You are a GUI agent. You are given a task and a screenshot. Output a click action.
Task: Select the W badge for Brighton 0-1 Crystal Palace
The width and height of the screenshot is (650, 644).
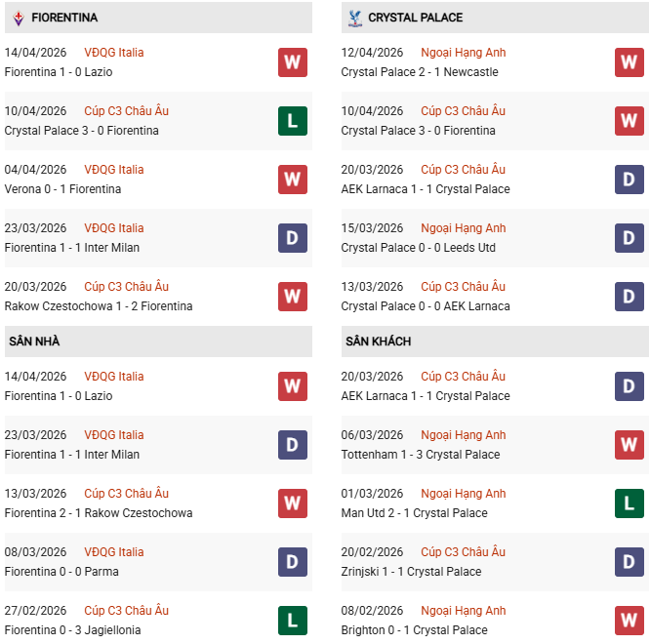tap(629, 621)
